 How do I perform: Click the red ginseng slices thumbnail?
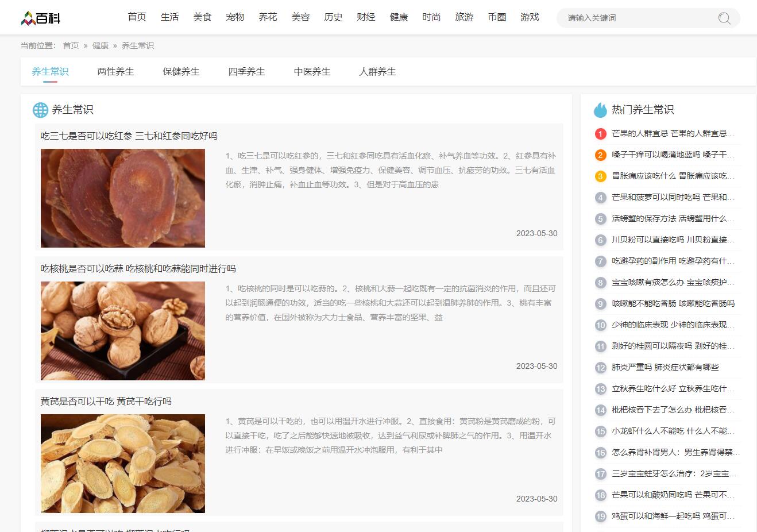(122, 198)
